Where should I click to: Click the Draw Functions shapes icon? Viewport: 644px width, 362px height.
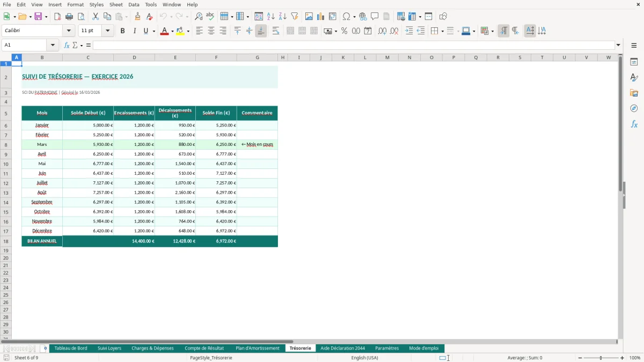pyautogui.click(x=443, y=17)
